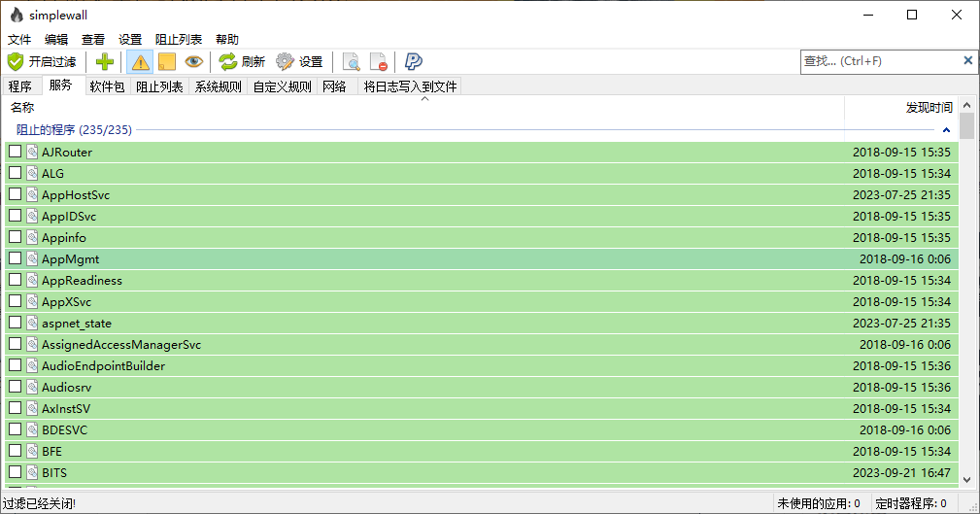
Task: Check the AJRouter service checkbox
Action: click(x=15, y=152)
